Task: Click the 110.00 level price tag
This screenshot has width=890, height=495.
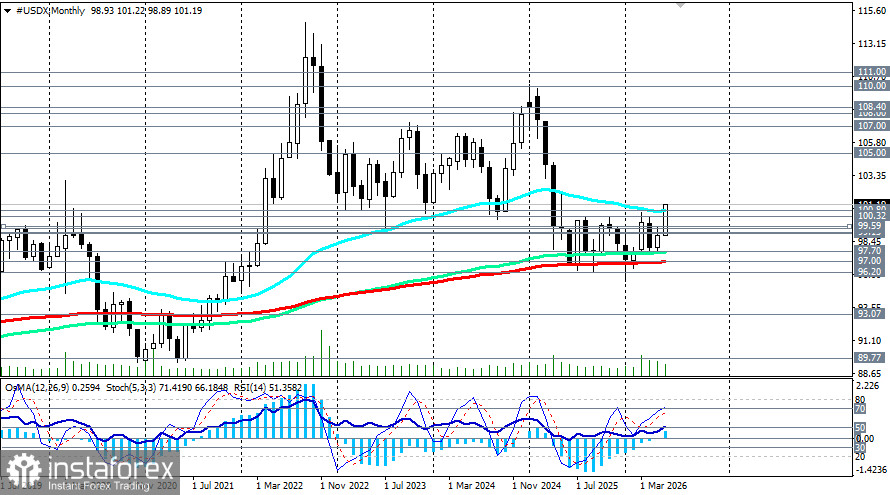Action: [x=871, y=86]
